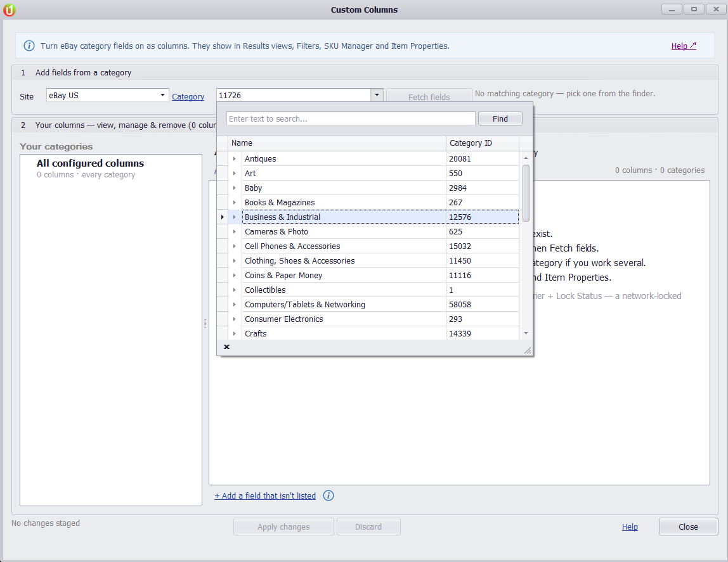Click Category ID cell 20081
Image resolution: width=728 pixels, height=562 pixels.
483,158
